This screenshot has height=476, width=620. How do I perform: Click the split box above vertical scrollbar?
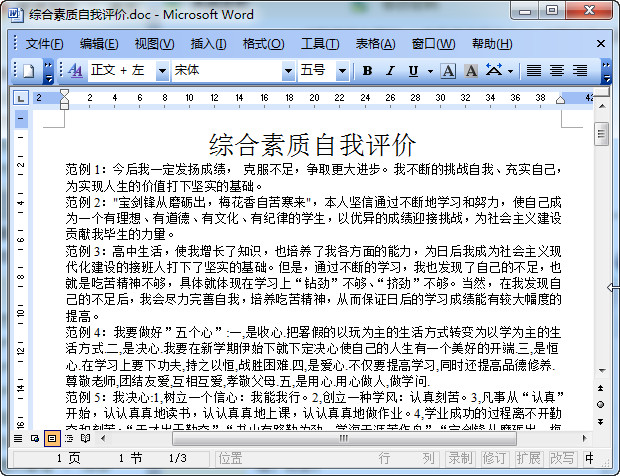click(601, 92)
